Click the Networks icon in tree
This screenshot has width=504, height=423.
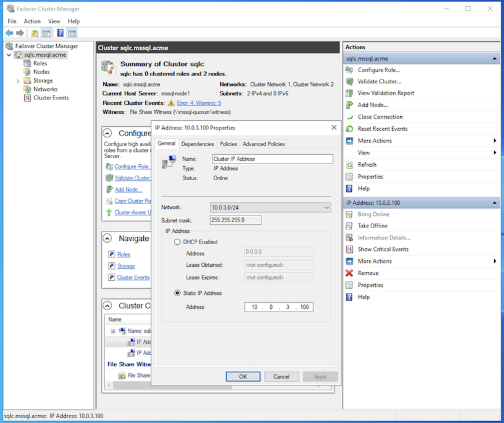(27, 89)
